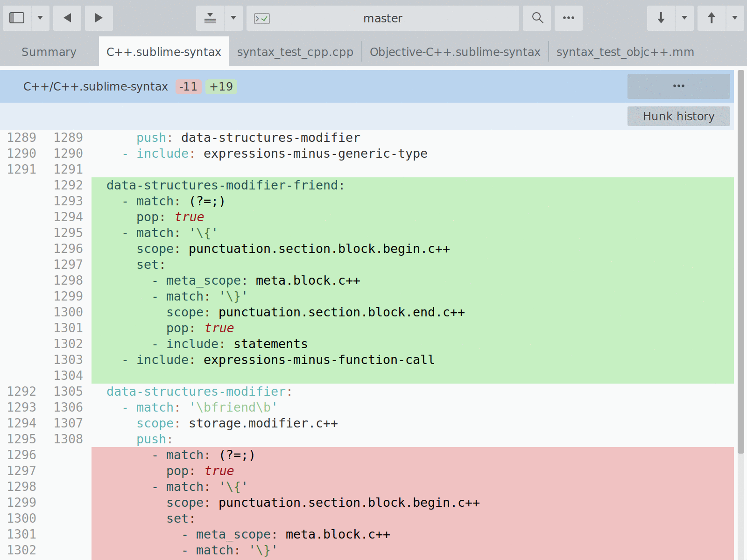This screenshot has height=560, width=747.
Task: Click the vertical scrollbar thumb
Action: coord(740,261)
